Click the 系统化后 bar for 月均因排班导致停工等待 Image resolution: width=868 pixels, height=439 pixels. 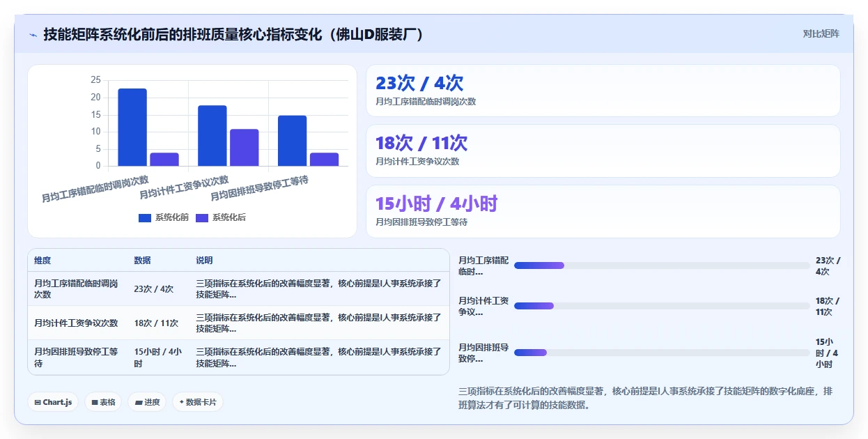pyautogui.click(x=325, y=160)
